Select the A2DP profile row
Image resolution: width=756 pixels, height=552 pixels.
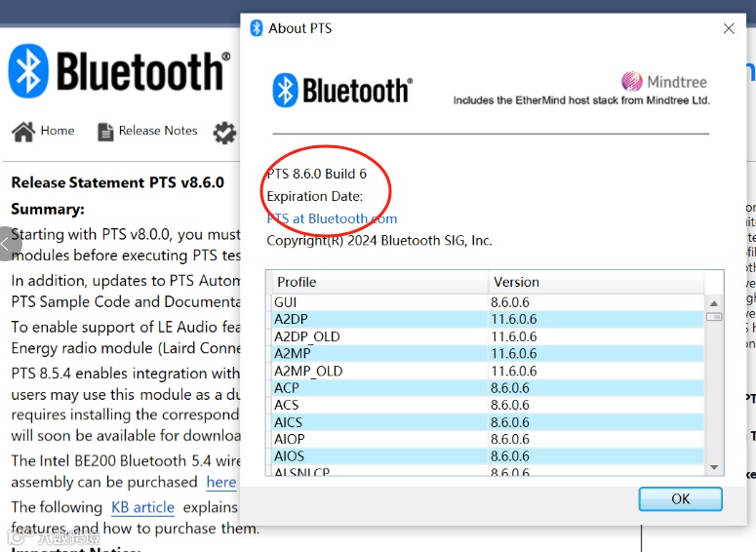(488, 319)
